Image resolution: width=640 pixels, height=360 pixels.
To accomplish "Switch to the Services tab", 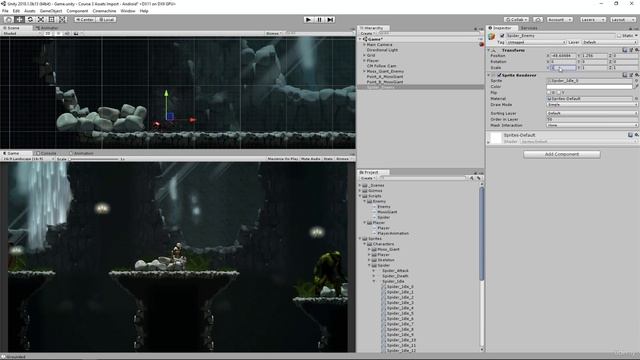I will point(529,28).
